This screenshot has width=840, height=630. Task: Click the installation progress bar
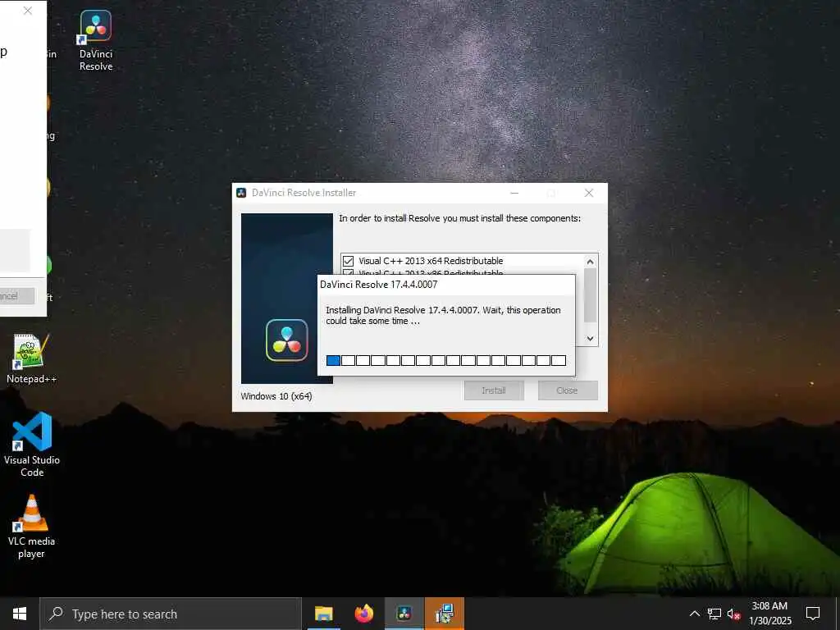(x=445, y=361)
